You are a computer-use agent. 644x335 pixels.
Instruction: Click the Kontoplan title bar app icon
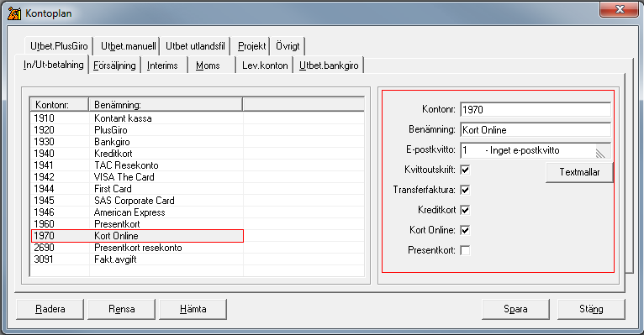pos(14,13)
